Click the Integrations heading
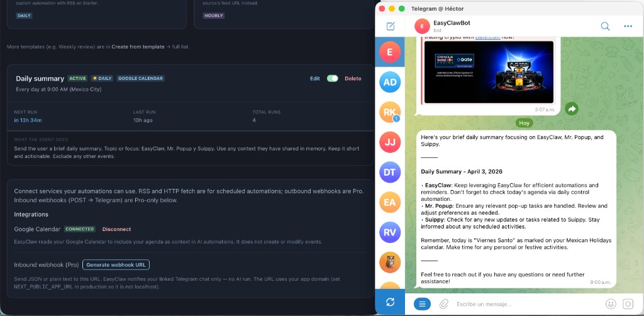The height and width of the screenshot is (316, 644). pyautogui.click(x=31, y=215)
